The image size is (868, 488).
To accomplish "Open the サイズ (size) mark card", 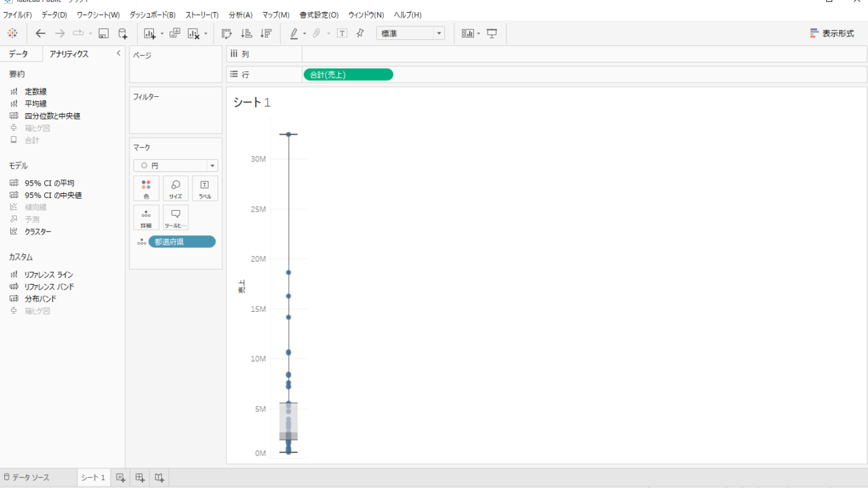I will coord(176,188).
